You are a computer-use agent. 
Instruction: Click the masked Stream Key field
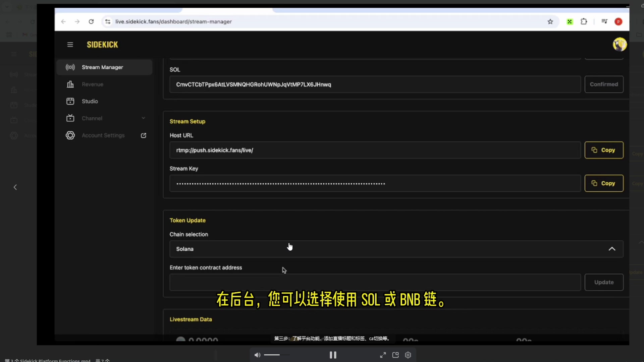coord(375,183)
